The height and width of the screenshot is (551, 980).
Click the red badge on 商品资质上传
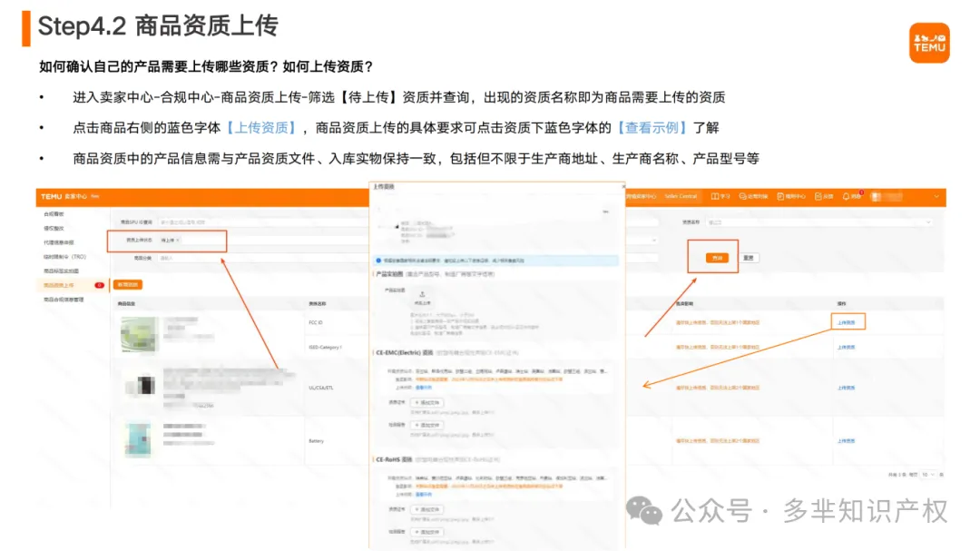tap(99, 285)
